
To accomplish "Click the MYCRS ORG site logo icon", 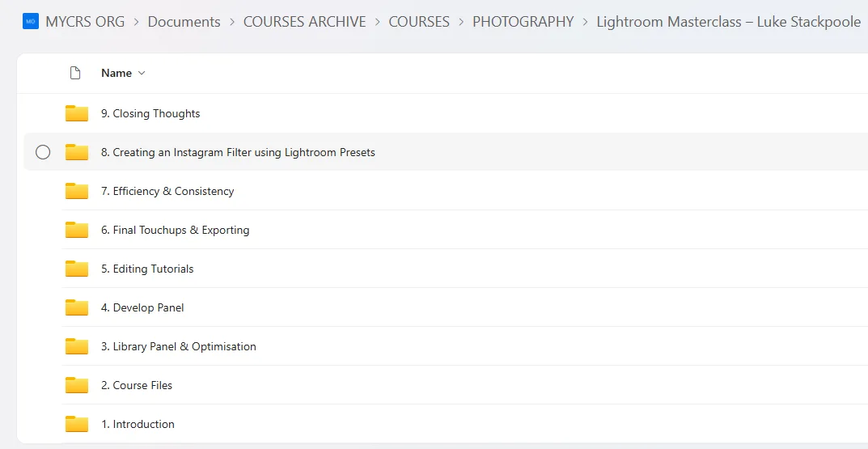I will tap(31, 22).
